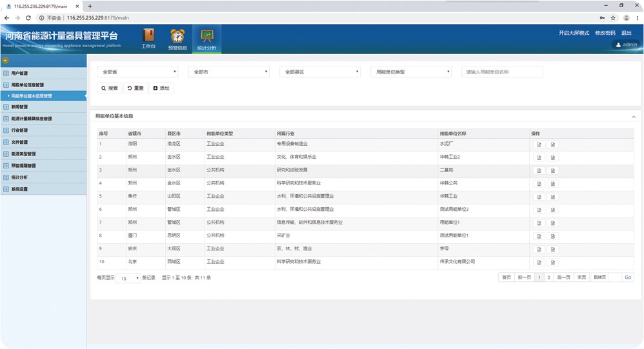
Task: Focus the 跳转页 page number field
Action: pos(615,277)
